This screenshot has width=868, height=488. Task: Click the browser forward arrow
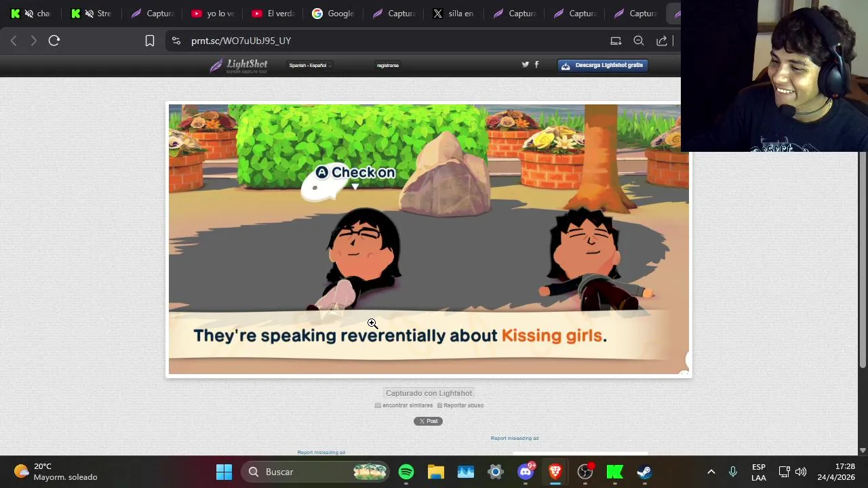coord(33,41)
